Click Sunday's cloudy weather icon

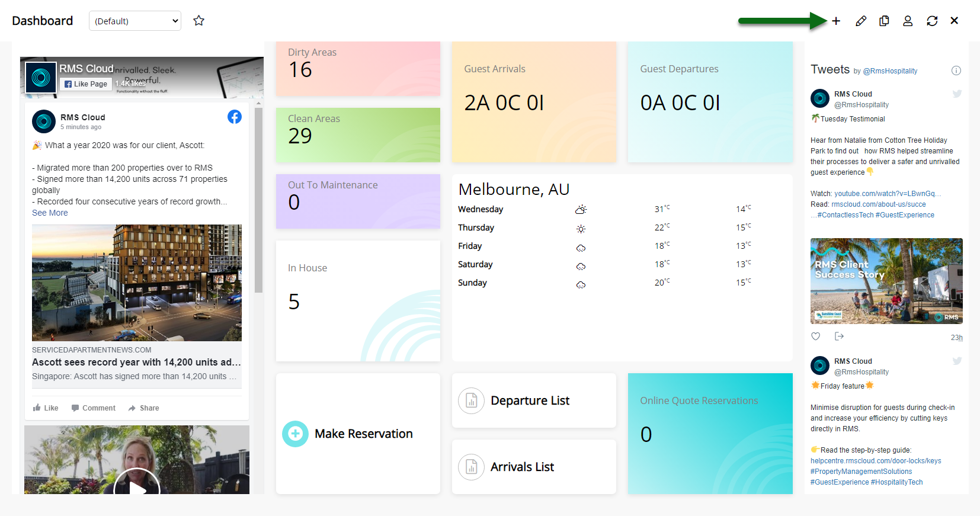581,284
